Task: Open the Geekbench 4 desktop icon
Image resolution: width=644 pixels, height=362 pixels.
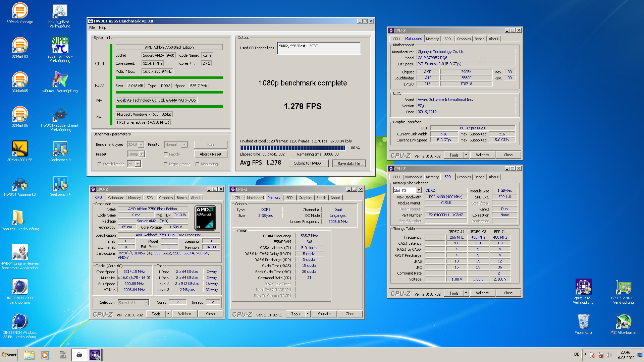Action: point(60,186)
